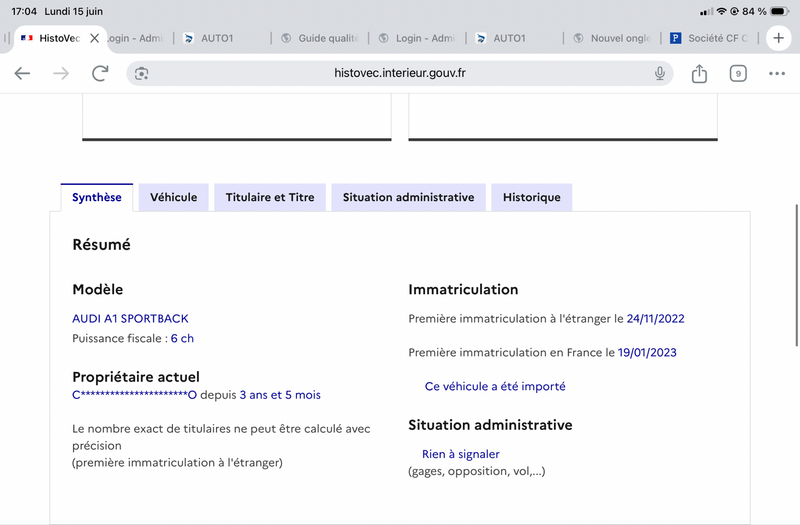Switch to first Login - Admi tab
The height and width of the screenshot is (525, 800).
point(136,38)
